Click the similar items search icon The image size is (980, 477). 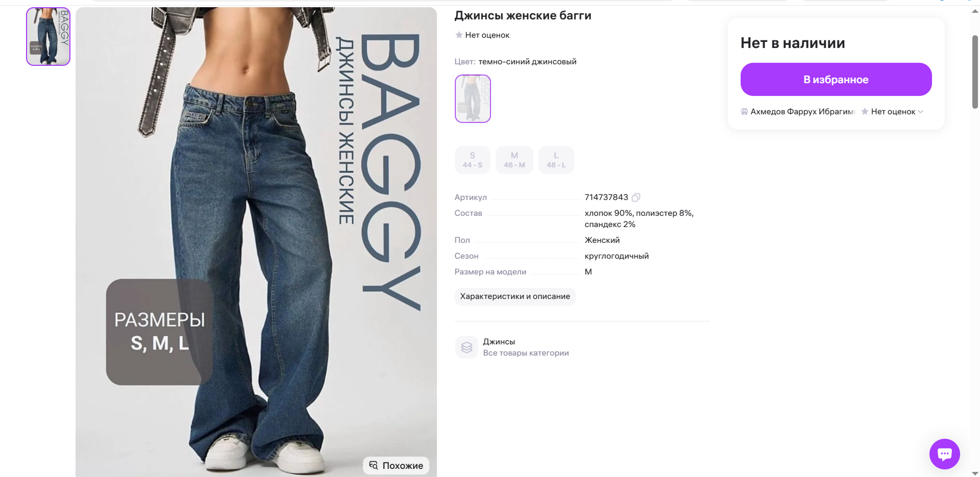374,465
